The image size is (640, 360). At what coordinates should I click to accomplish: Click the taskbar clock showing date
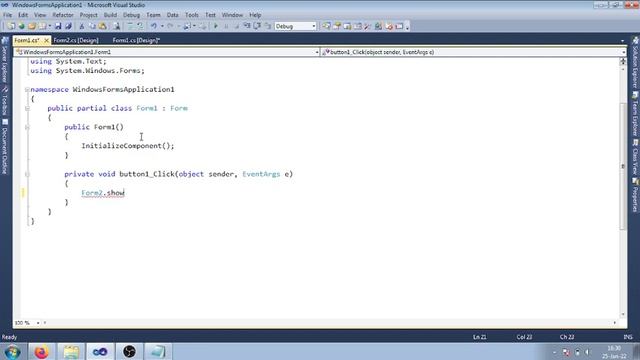(614, 352)
